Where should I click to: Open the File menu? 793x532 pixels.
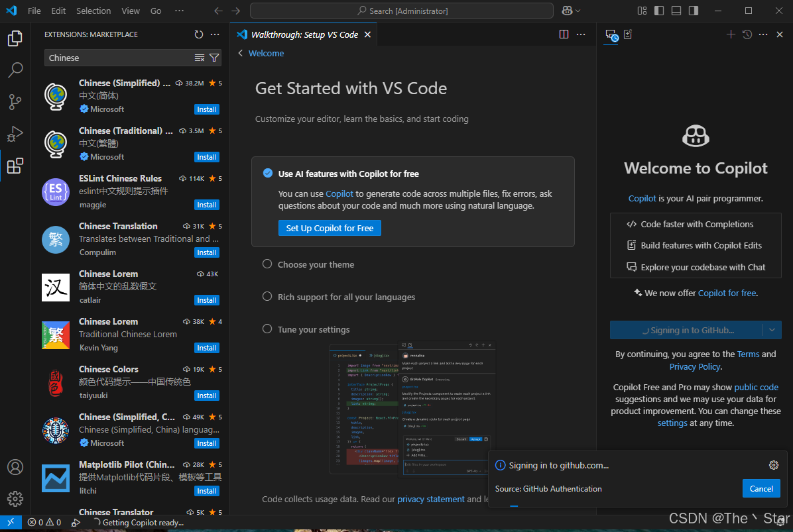tap(34, 11)
